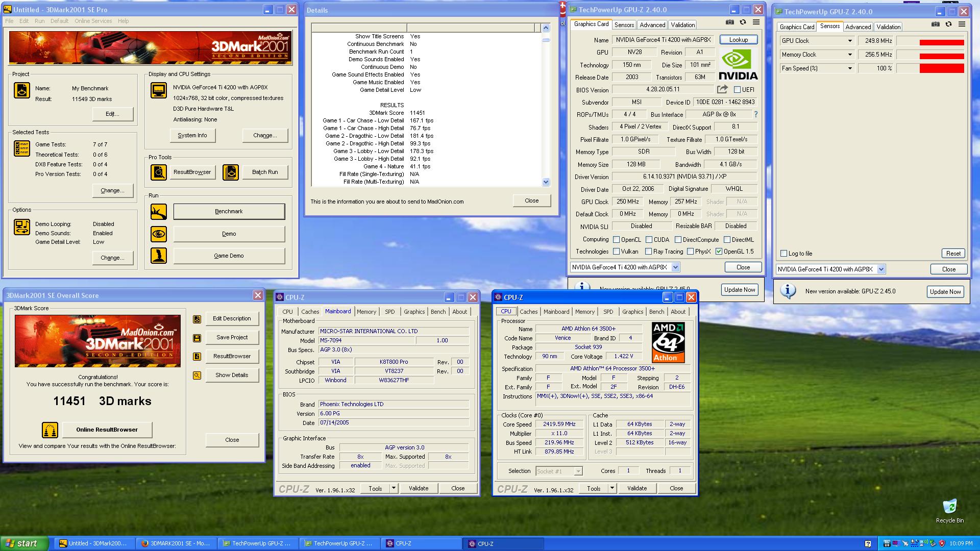Click Validate in CPU-Z CPU window

(x=637, y=488)
